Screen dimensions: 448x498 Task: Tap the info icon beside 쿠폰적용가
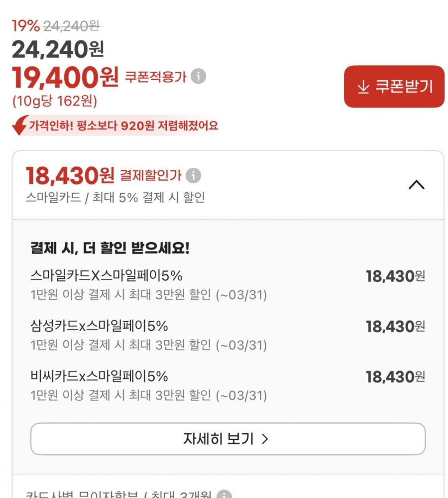point(198,77)
